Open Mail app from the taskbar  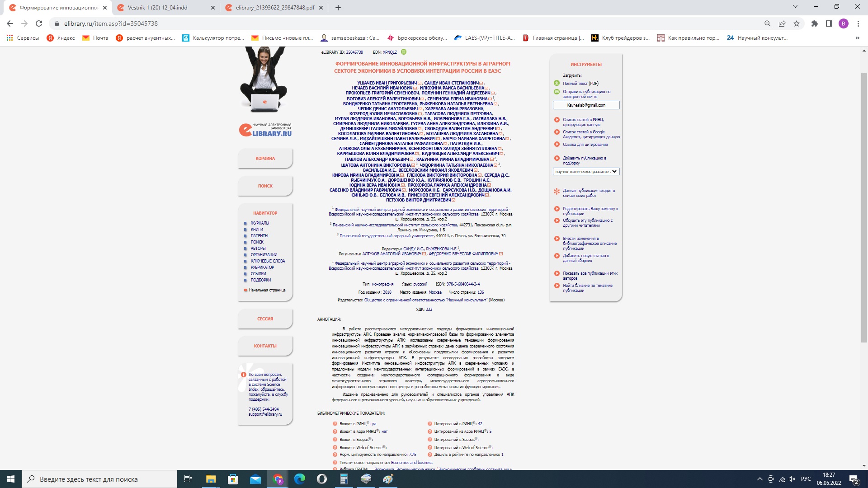click(255, 479)
